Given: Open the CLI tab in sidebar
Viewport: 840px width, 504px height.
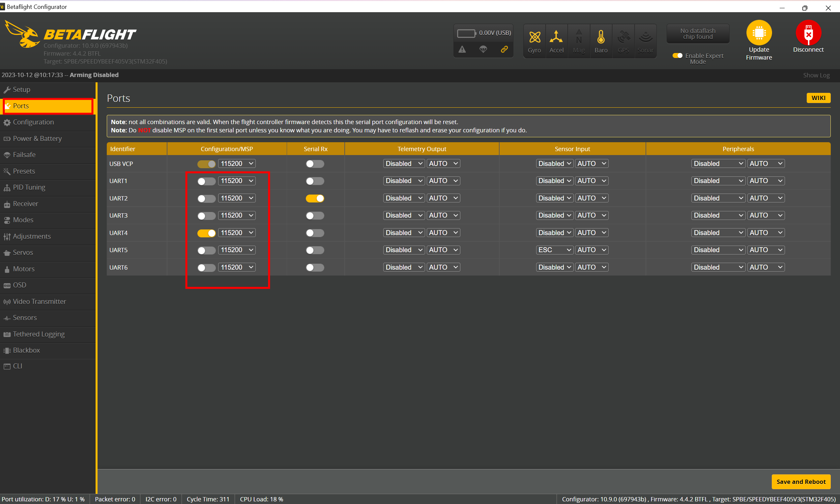Looking at the screenshot, I should (x=17, y=366).
